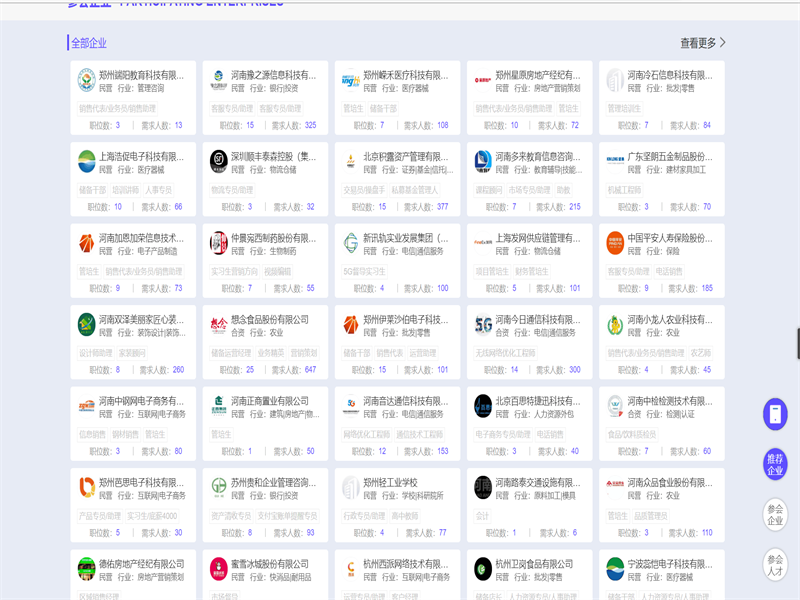Click the 河南小龙人农业科技 logo
The height and width of the screenshot is (600, 800).
615,324
